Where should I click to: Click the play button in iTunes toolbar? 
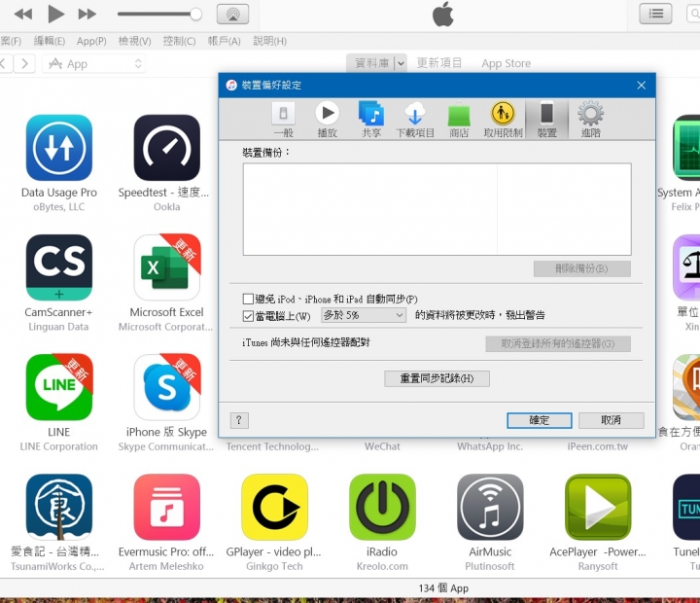(55, 14)
